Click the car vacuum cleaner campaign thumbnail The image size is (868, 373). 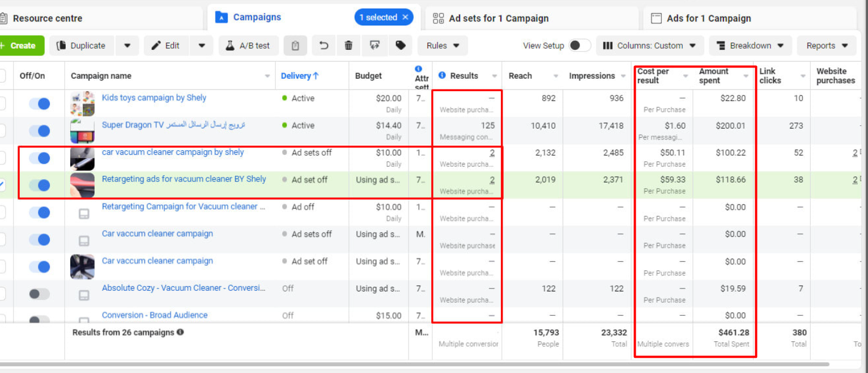[x=82, y=158]
